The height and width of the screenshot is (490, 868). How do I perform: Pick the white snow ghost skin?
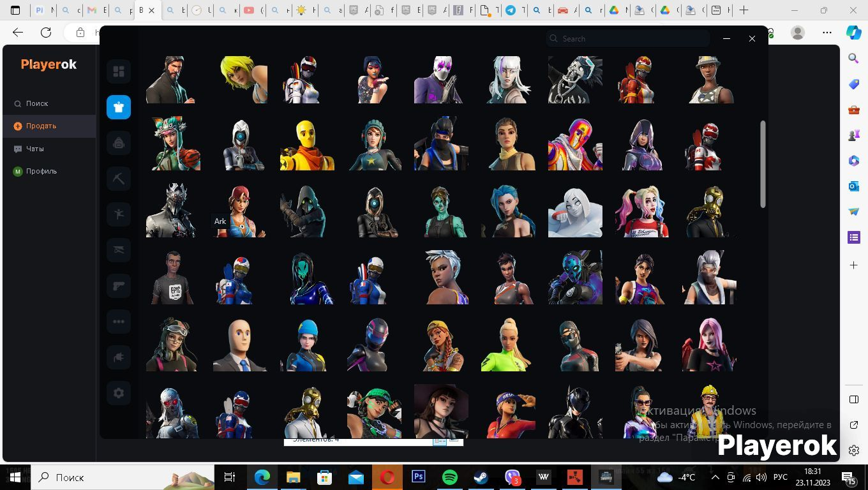[575, 212]
